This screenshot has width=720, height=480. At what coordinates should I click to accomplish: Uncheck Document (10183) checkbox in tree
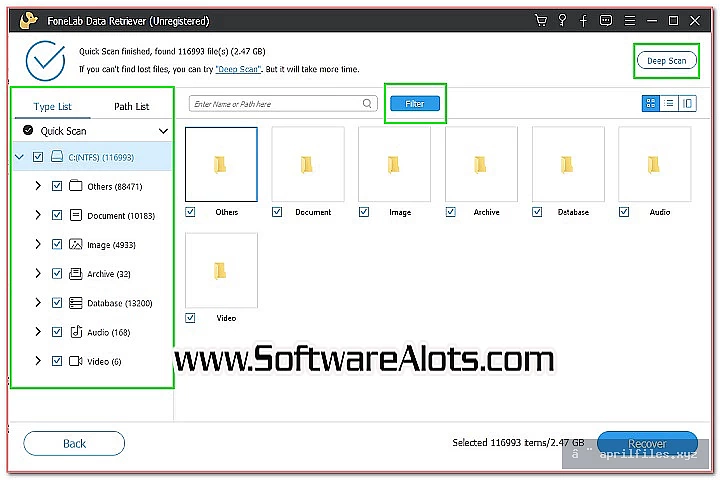pos(57,215)
